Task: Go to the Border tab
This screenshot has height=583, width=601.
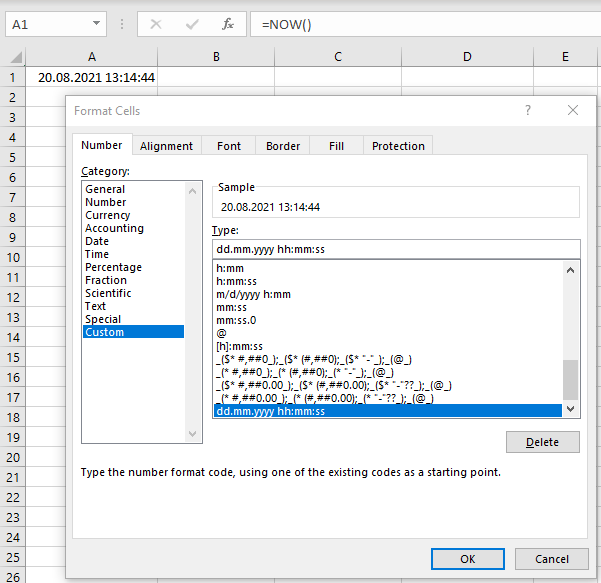Action: click(x=283, y=146)
